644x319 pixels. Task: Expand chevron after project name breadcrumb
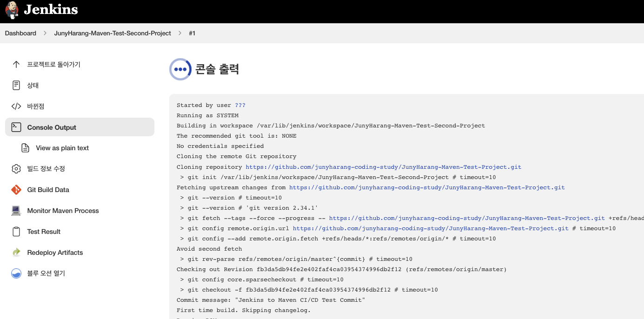(x=180, y=33)
